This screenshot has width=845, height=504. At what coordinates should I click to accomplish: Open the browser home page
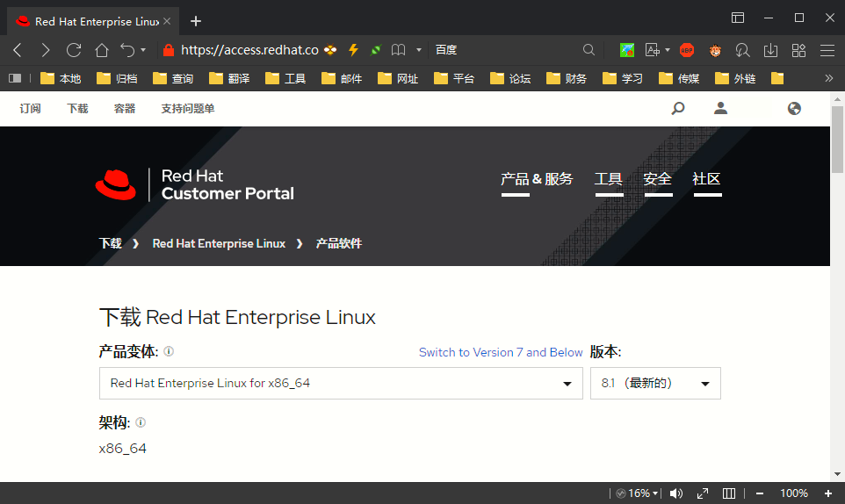(101, 50)
